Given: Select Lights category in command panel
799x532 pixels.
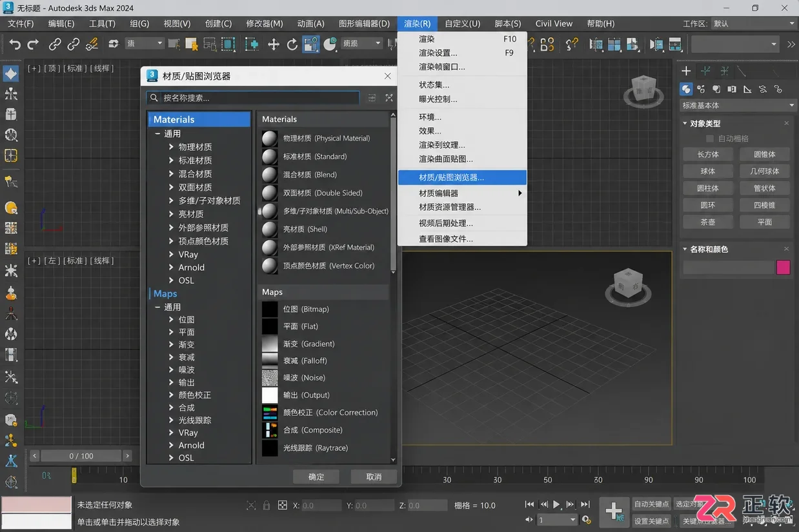Looking at the screenshot, I should pos(716,89).
